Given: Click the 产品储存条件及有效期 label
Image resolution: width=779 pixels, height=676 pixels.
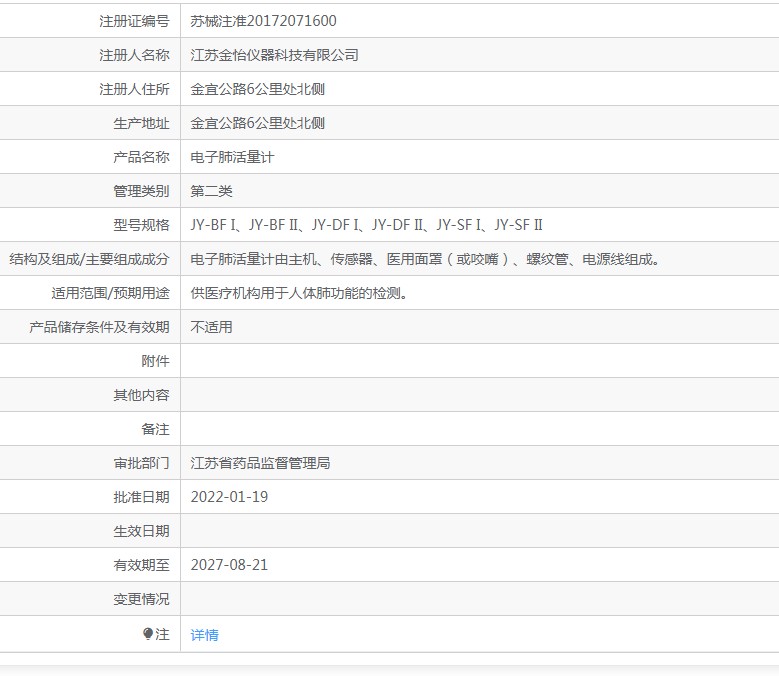Looking at the screenshot, I should (99, 327).
